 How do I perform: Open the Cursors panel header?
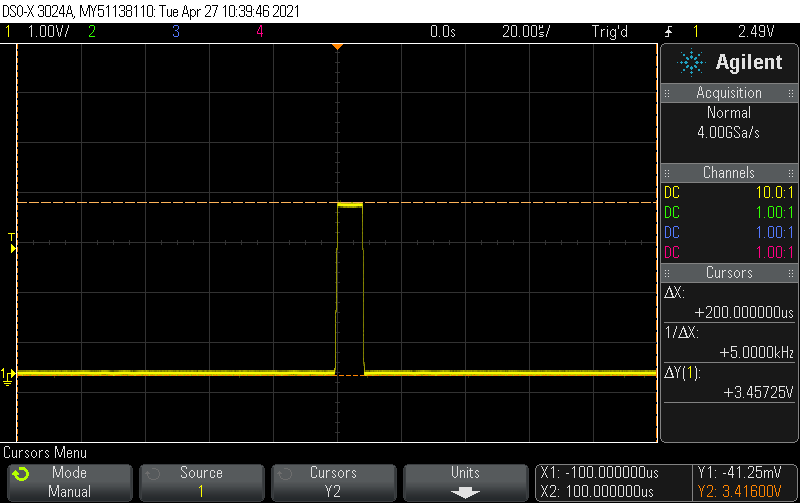(729, 273)
